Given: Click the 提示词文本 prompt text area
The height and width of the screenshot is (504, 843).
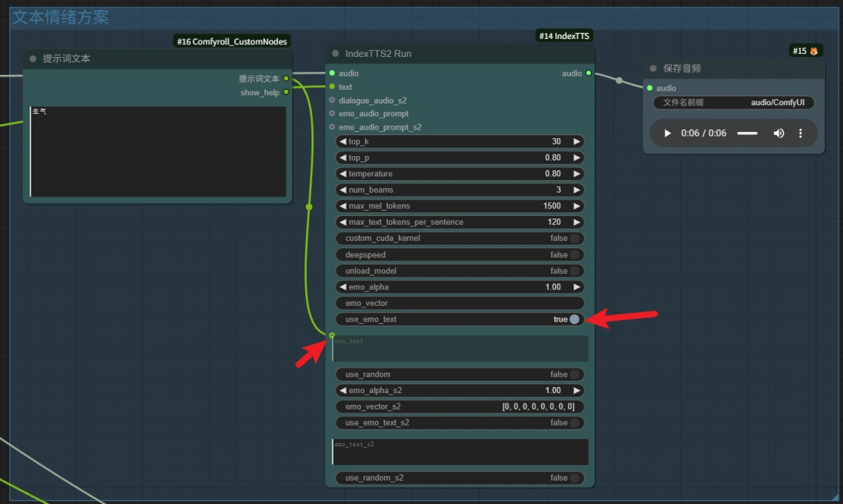Looking at the screenshot, I should pos(158,151).
